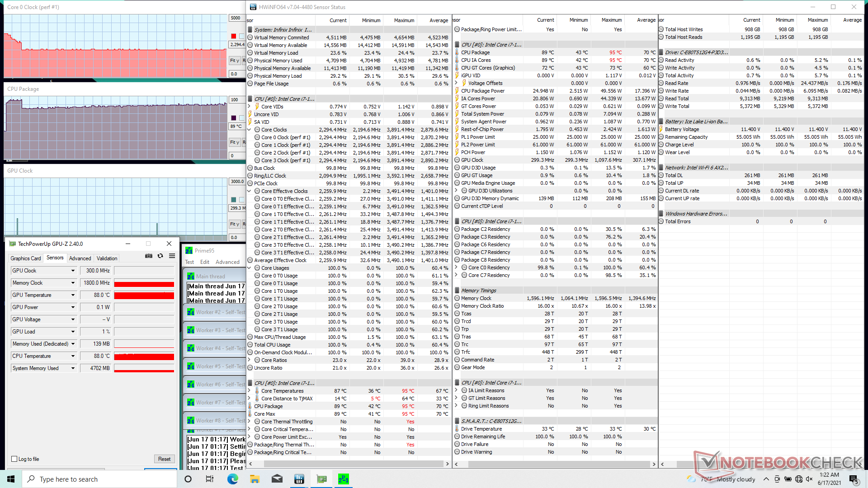The image size is (868, 488).
Task: Click the taskbar search box
Action: pyautogui.click(x=99, y=479)
